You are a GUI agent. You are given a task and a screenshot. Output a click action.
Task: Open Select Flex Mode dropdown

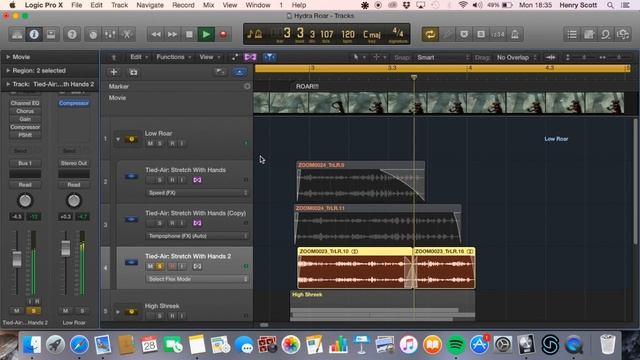tap(197, 279)
